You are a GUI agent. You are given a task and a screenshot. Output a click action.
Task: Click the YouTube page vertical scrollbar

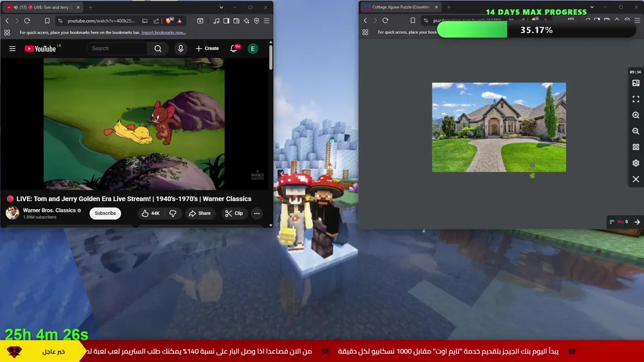pos(271,58)
